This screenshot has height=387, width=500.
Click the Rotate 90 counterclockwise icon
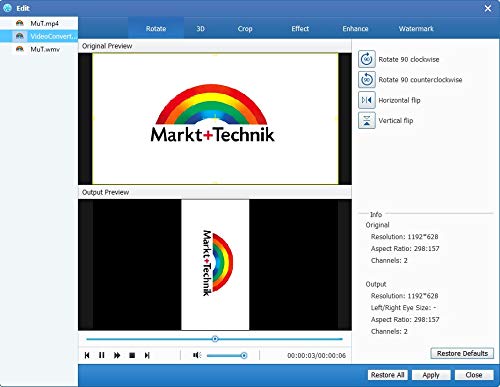367,80
